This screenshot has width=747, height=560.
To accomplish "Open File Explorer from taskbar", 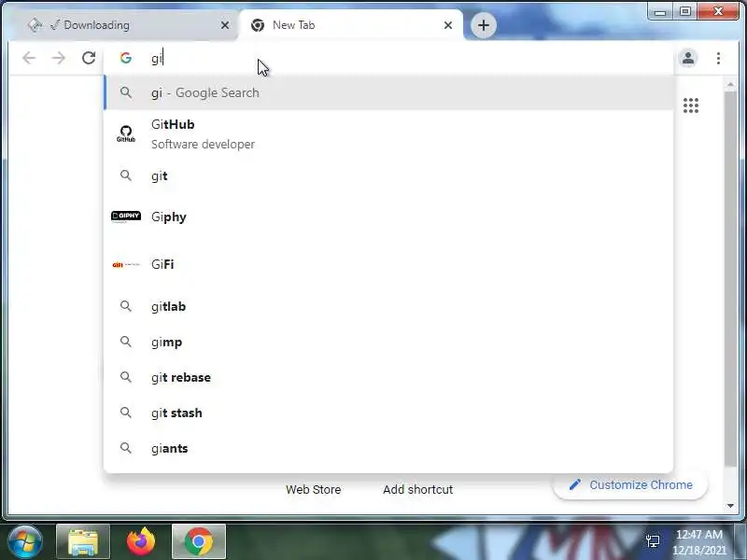I will (x=83, y=541).
